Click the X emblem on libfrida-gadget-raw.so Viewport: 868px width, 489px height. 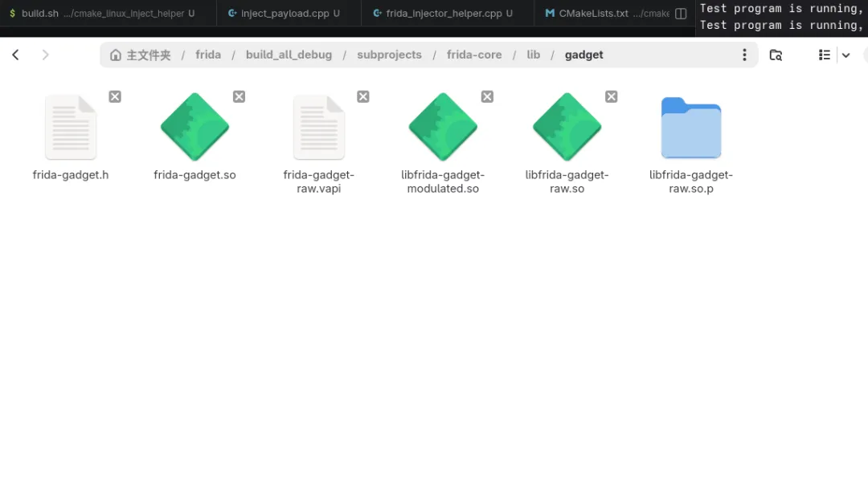coord(611,97)
